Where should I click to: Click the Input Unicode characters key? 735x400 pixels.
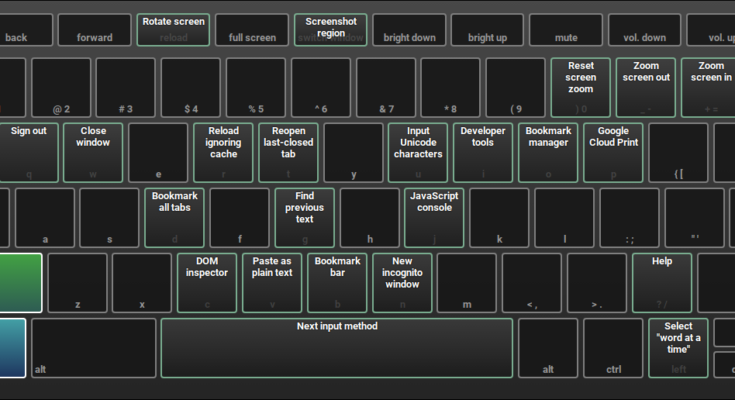coord(418,152)
